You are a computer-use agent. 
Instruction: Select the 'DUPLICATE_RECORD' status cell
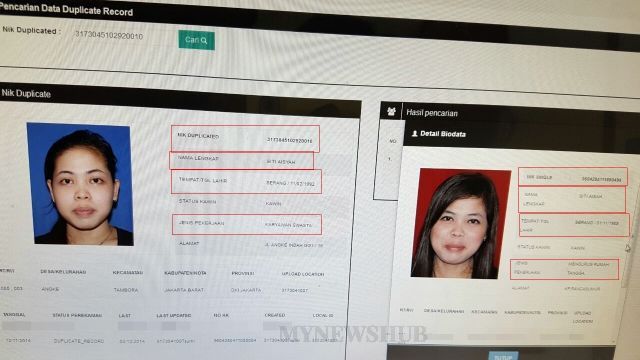pyautogui.click(x=79, y=340)
